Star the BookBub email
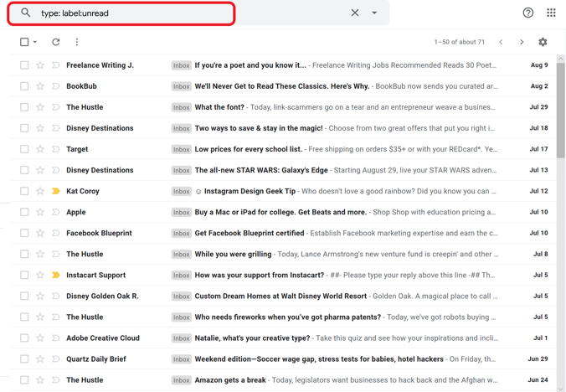 point(40,86)
